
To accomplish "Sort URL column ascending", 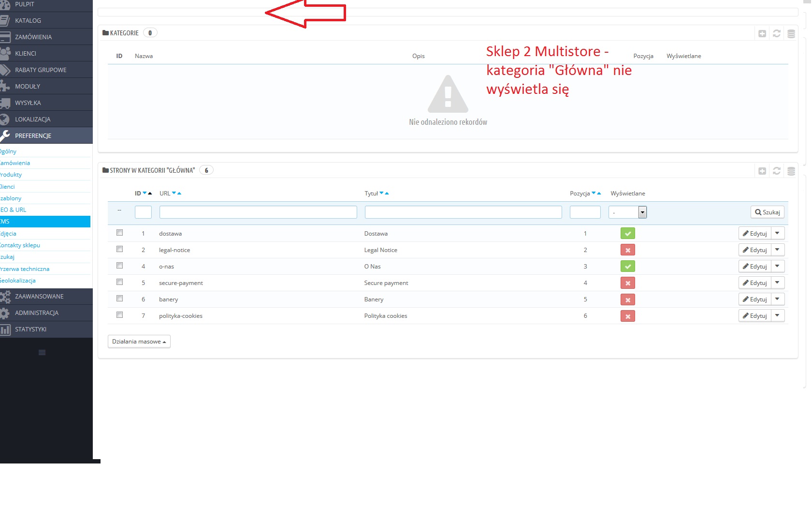I will pos(179,193).
